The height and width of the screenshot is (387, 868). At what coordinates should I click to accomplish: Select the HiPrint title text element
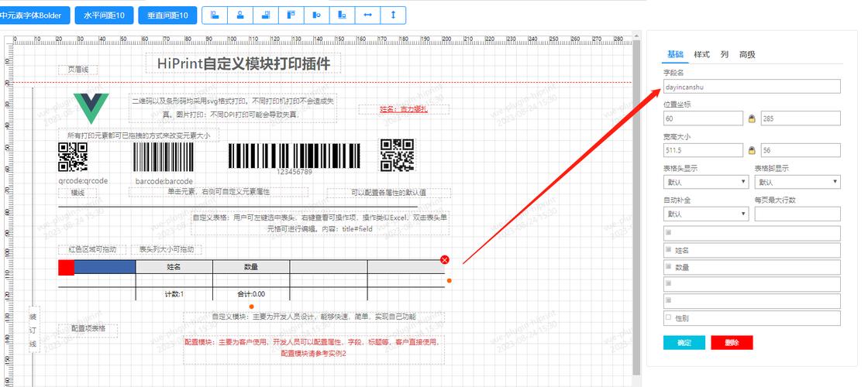pos(243,63)
